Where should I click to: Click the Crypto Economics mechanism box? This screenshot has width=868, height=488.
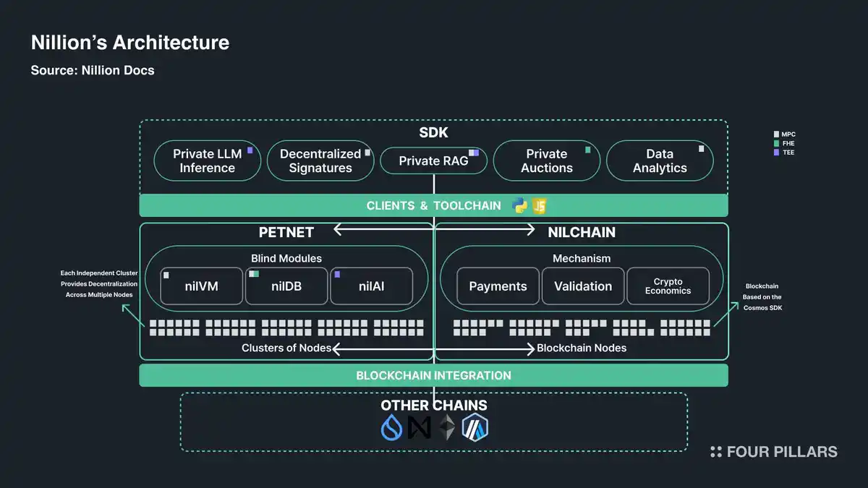coord(667,286)
